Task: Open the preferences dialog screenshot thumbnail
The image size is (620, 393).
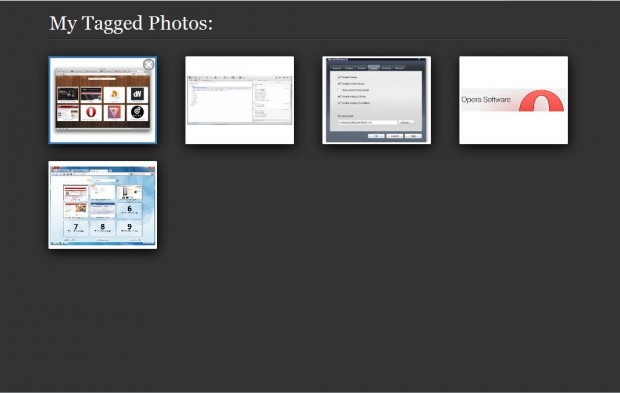Action: (x=376, y=100)
